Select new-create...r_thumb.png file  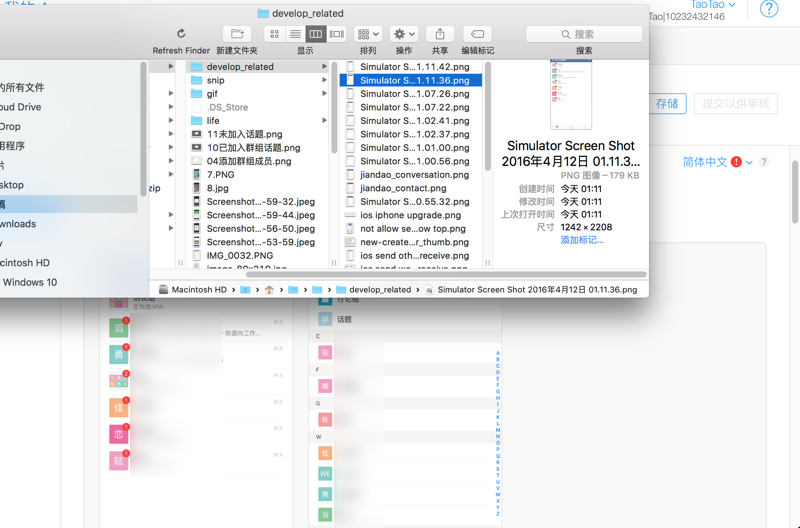tap(411, 242)
